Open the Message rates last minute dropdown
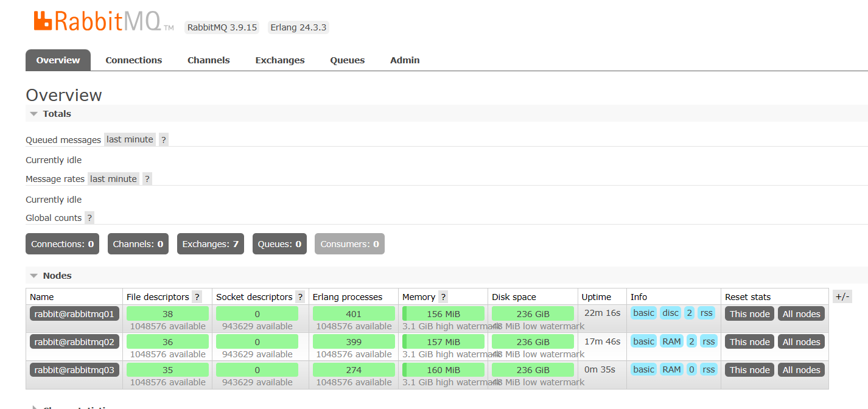Image resolution: width=868 pixels, height=409 pixels. (113, 178)
